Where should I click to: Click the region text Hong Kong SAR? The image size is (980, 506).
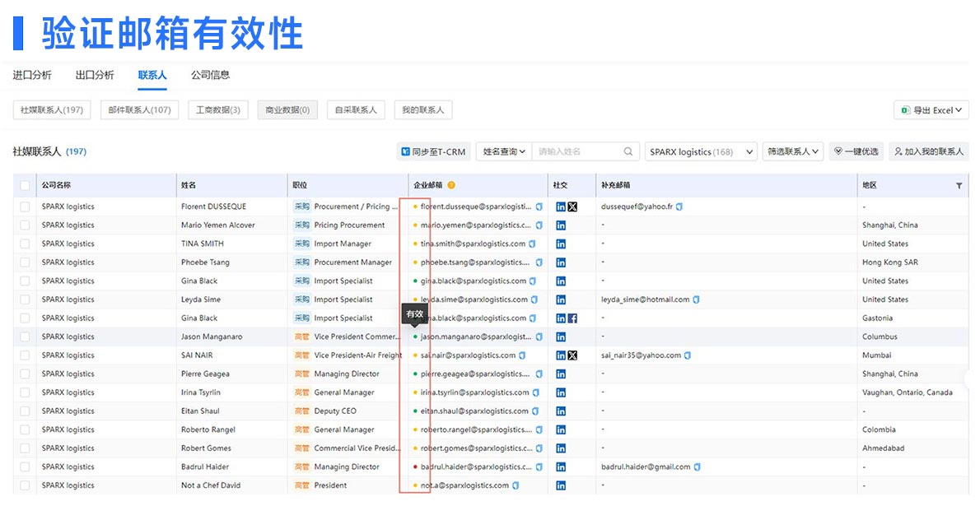point(890,262)
